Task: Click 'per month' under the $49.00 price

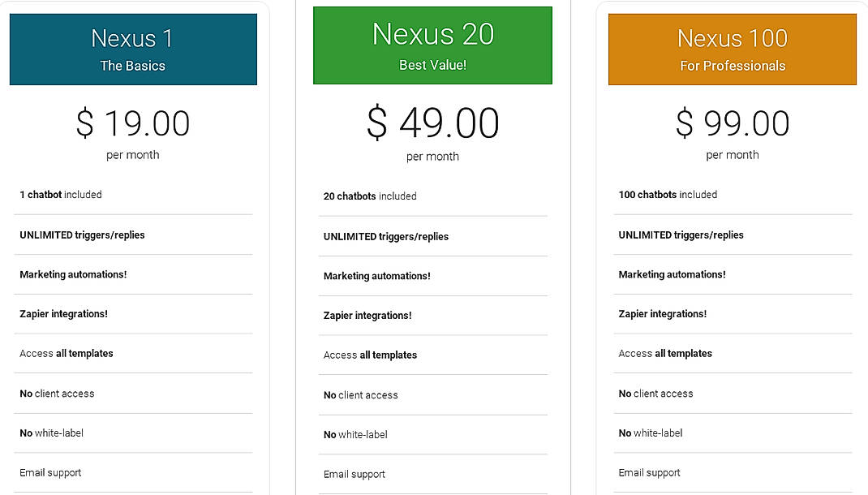Action: tap(432, 157)
